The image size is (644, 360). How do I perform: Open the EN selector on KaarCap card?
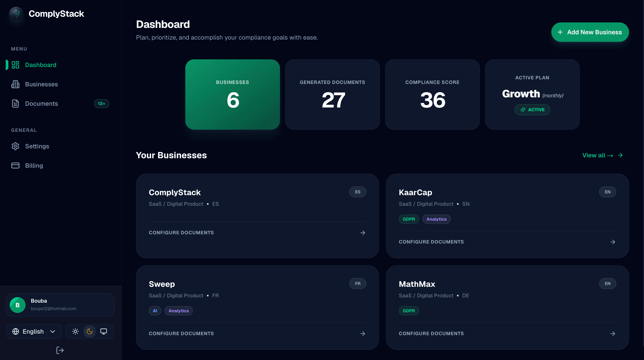pos(608,192)
